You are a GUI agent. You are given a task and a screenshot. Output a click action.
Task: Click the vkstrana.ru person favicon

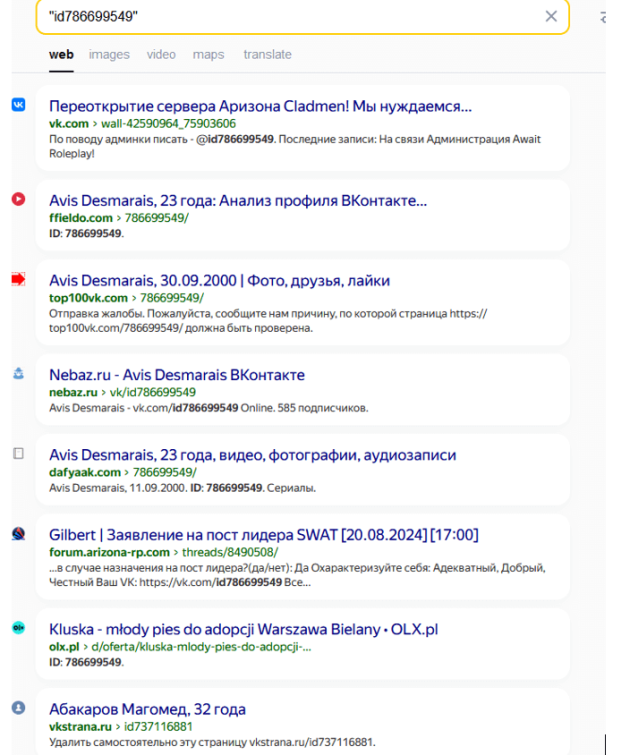18,707
